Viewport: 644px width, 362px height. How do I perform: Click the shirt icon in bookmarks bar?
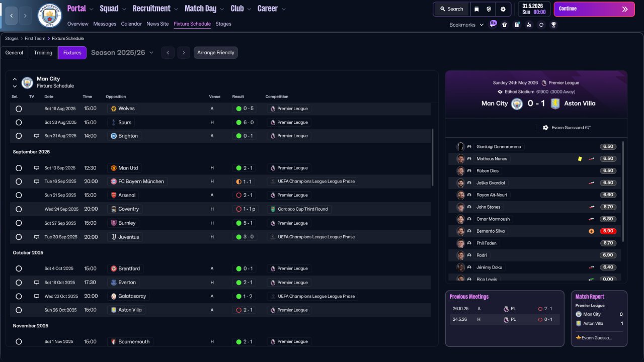point(505,25)
